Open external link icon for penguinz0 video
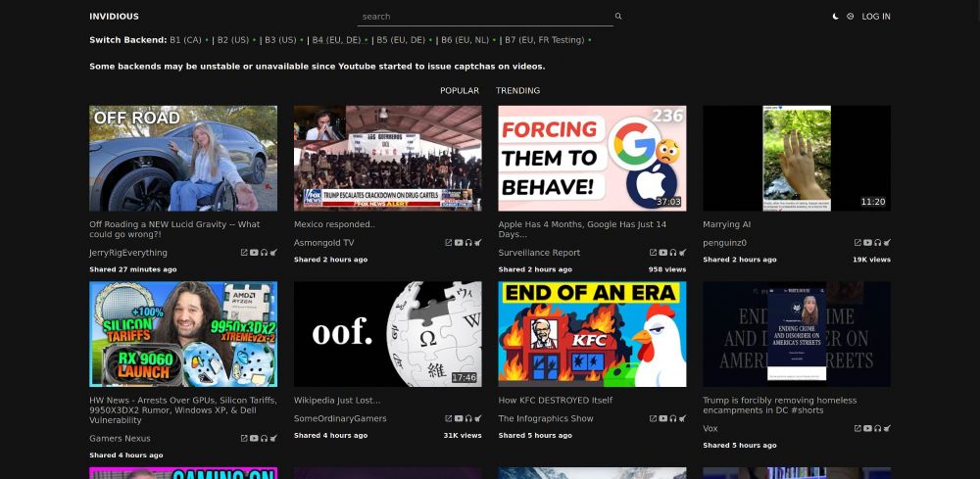The image size is (980, 479). (857, 242)
